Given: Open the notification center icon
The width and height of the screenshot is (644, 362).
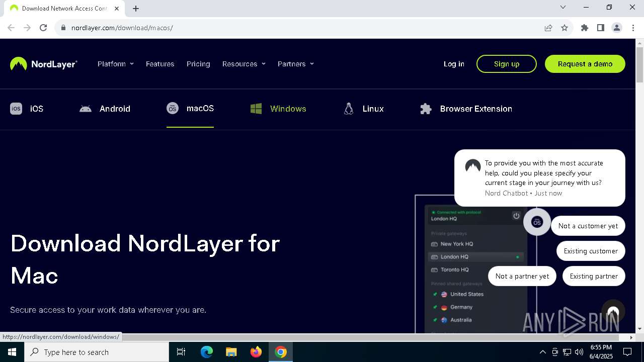Looking at the screenshot, I should tap(627, 352).
